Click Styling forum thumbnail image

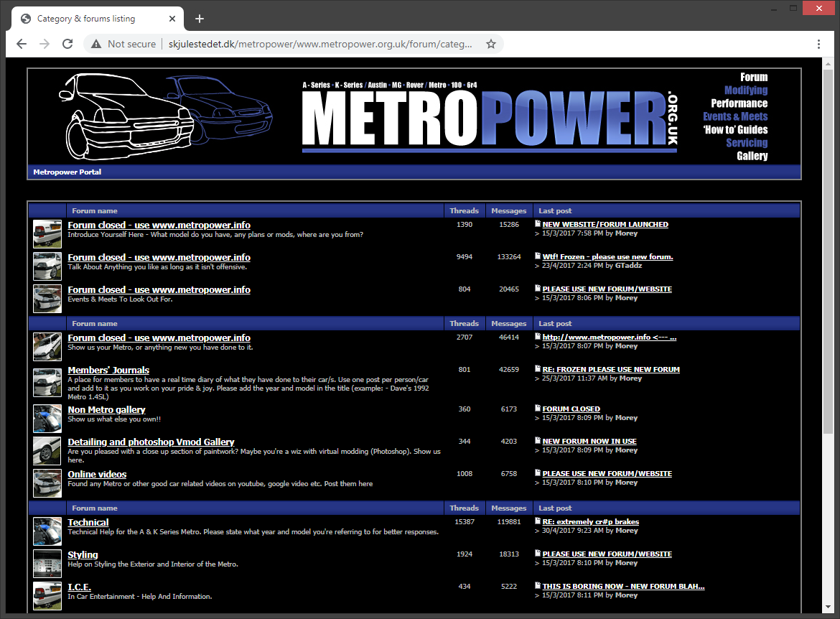(47, 563)
